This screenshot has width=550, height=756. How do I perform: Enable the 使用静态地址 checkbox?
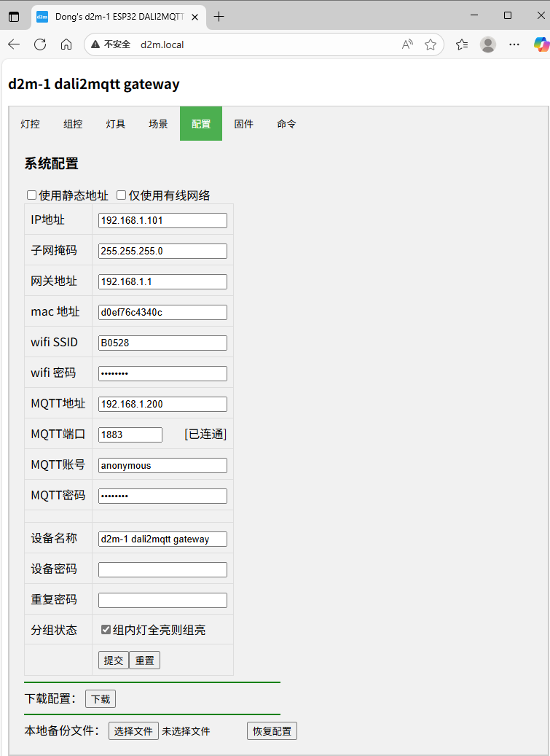point(32,195)
